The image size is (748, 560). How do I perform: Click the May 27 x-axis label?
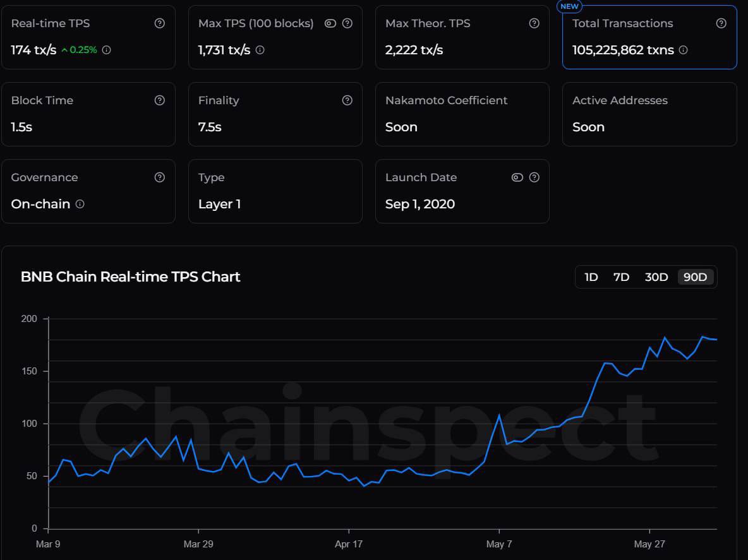point(649,544)
